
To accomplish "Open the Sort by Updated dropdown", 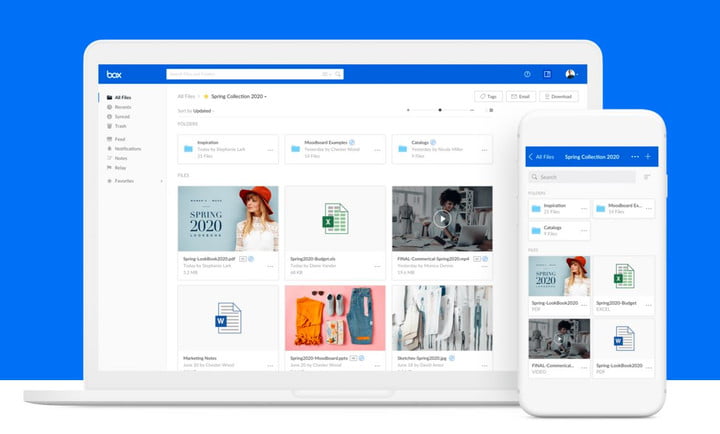I will click(196, 111).
